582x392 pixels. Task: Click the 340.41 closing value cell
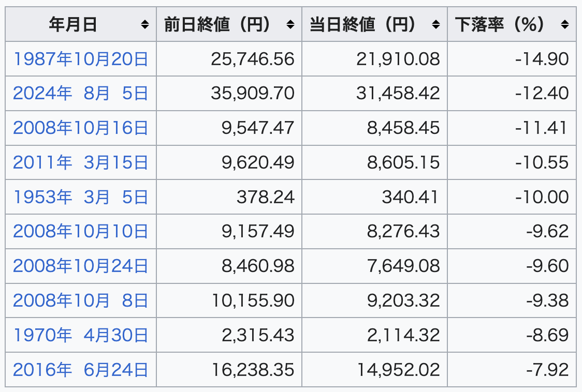click(x=410, y=197)
